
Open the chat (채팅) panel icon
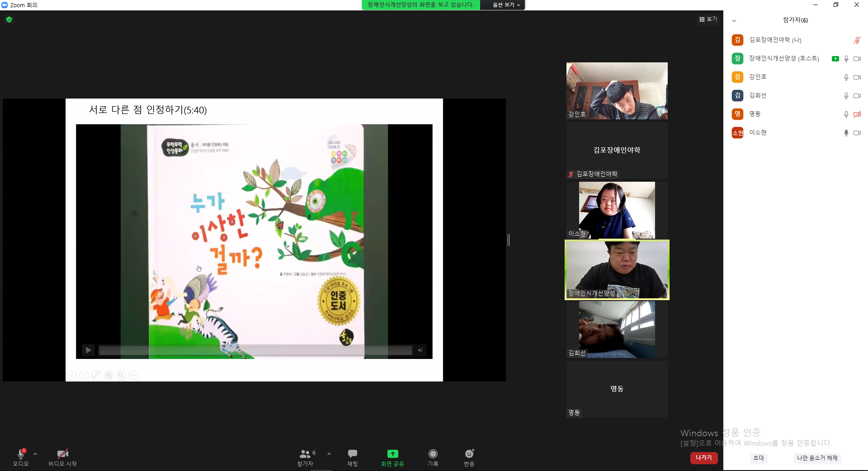click(x=353, y=454)
